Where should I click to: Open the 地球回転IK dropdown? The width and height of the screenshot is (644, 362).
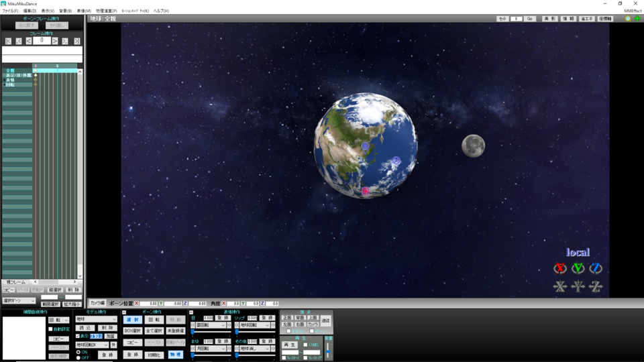[92, 345]
